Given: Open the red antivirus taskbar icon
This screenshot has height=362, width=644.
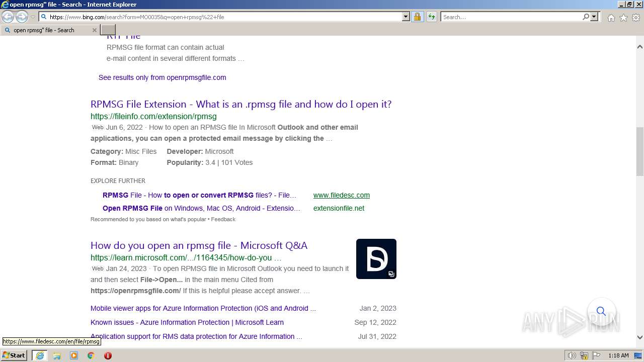Looking at the screenshot, I should coord(108,355).
